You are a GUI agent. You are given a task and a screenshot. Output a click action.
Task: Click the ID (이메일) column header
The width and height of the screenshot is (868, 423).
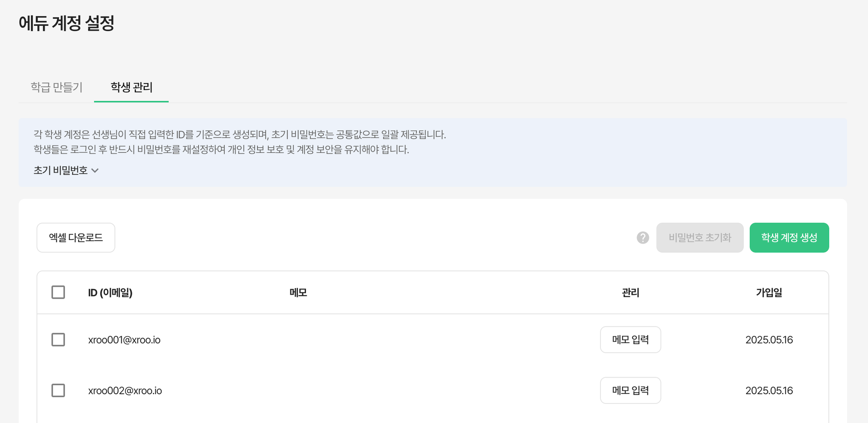coord(110,292)
